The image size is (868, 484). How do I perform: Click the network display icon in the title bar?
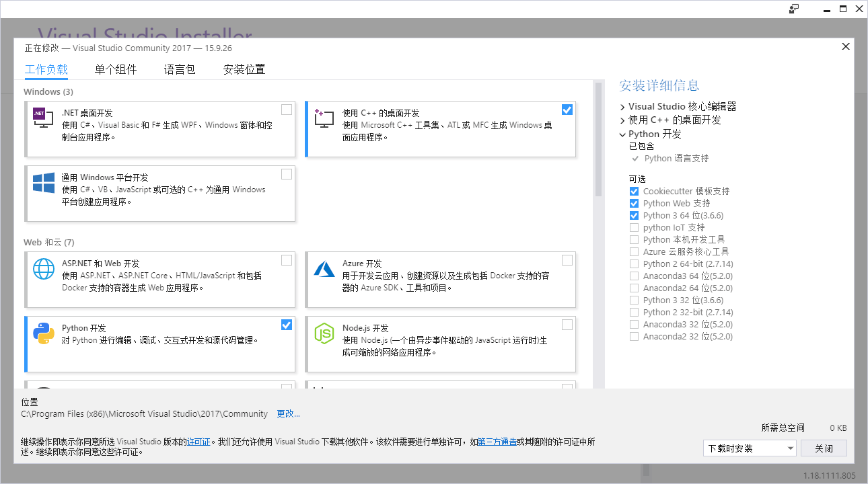pos(793,9)
